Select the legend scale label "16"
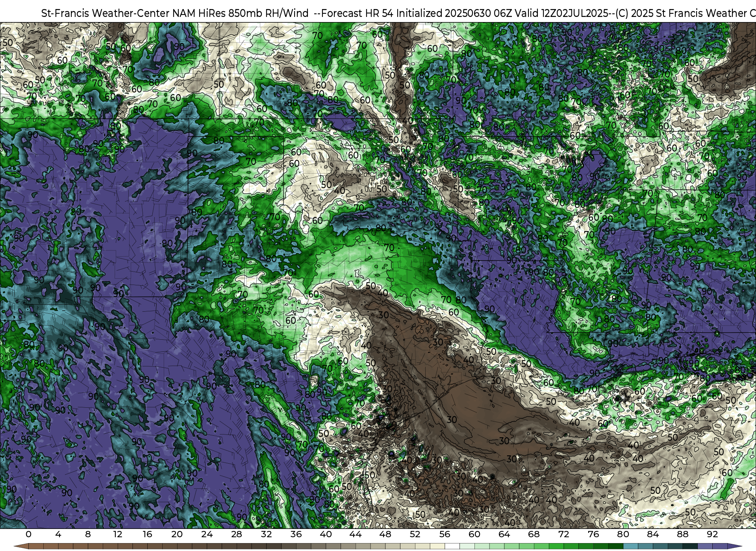This screenshot has height=551, width=756. 147,534
